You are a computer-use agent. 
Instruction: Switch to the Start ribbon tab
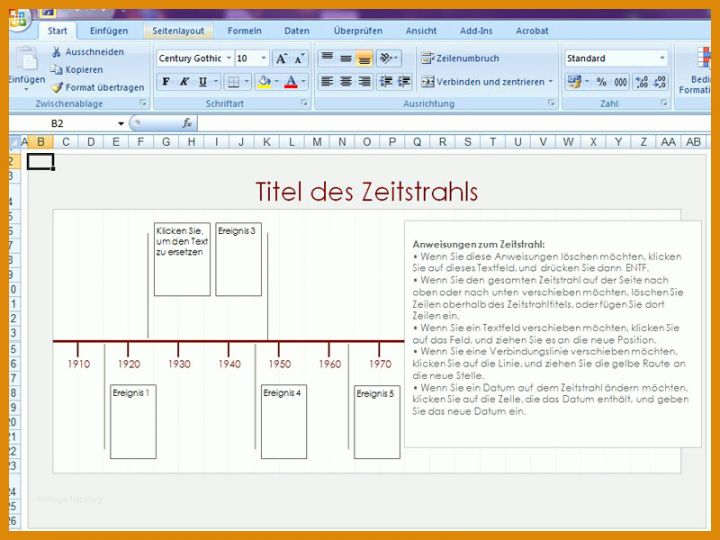(x=57, y=31)
